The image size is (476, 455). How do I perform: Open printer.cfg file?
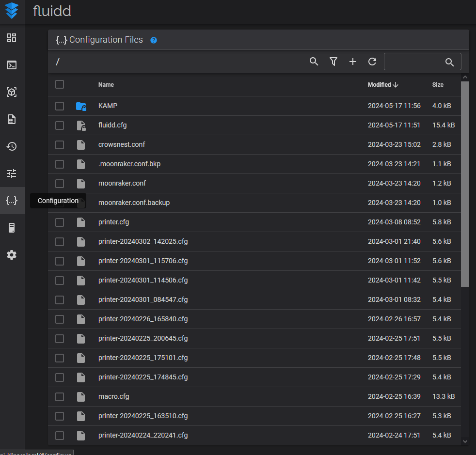click(x=113, y=222)
